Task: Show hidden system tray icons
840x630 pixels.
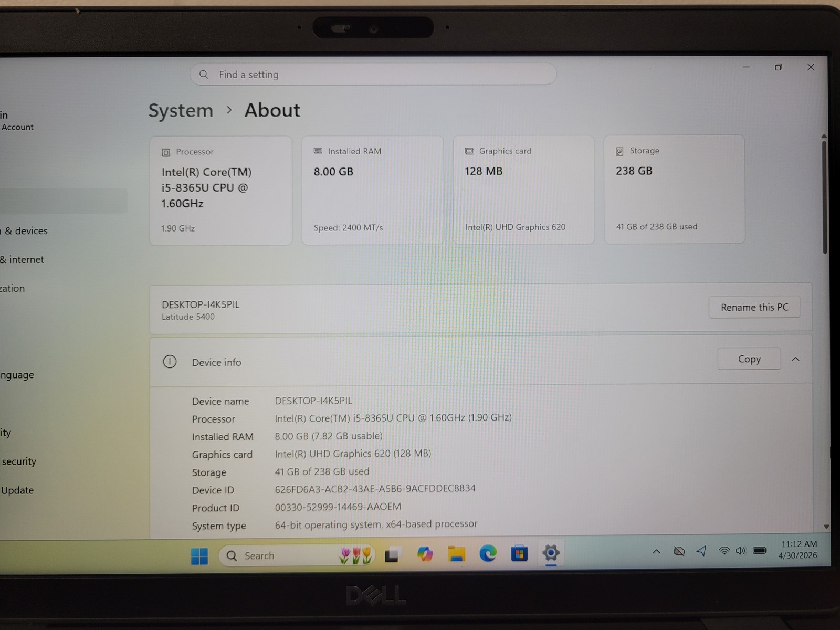Action: [x=656, y=551]
